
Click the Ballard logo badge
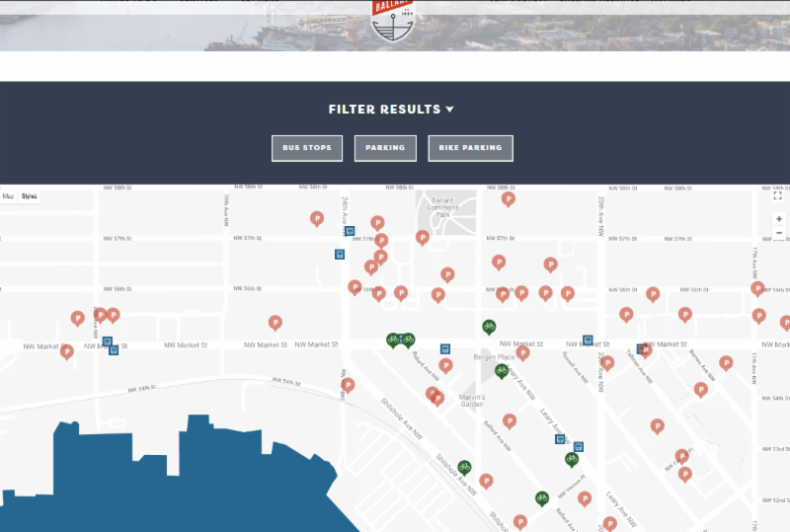[x=393, y=18]
